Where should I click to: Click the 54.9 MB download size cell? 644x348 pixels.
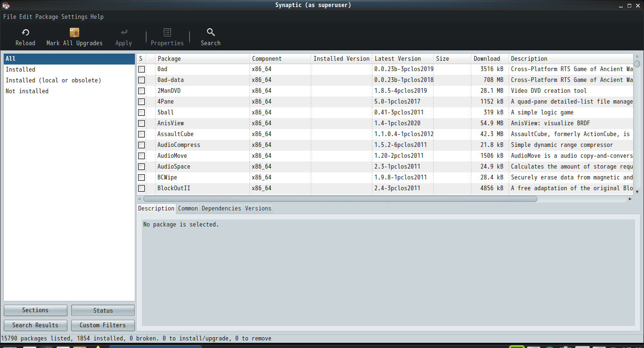coord(492,123)
